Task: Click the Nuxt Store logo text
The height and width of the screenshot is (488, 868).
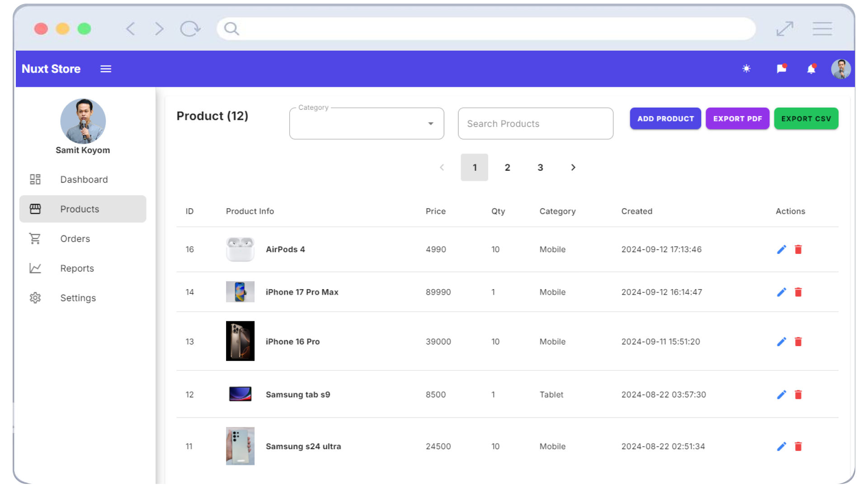Action: [x=51, y=69]
